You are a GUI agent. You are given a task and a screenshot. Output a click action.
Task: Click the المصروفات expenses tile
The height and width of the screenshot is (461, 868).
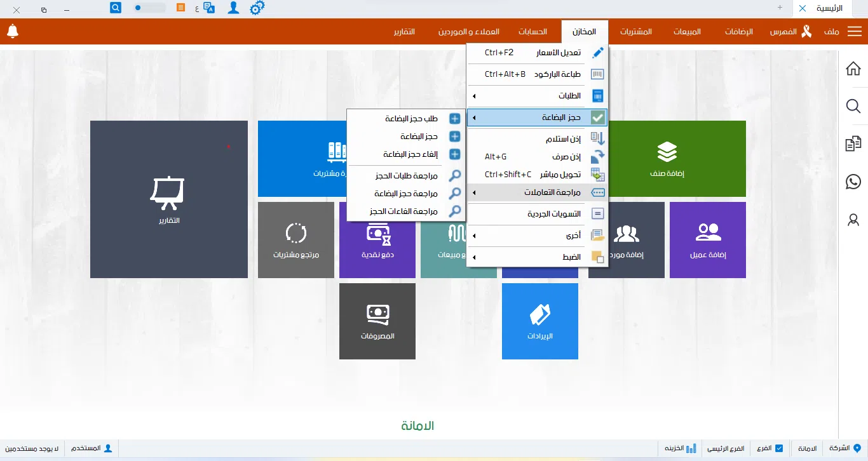pos(377,321)
